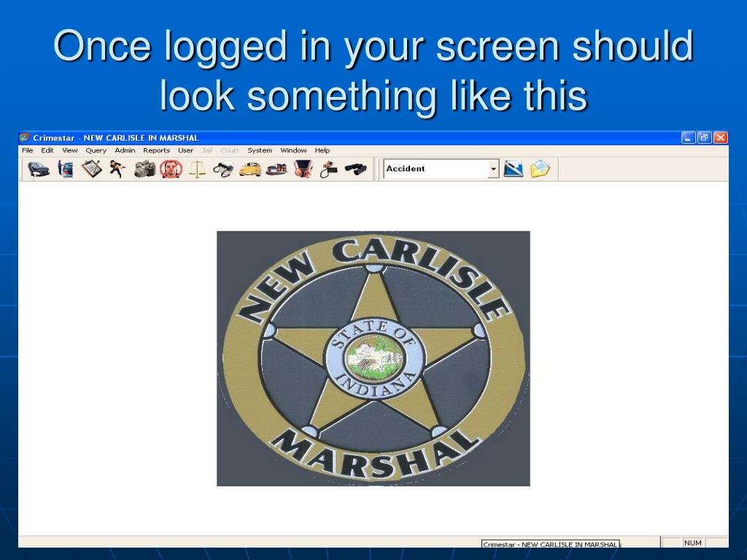Screen dimensions: 747x560
Task: Click the icon left of the binoculars
Action: pos(329,169)
